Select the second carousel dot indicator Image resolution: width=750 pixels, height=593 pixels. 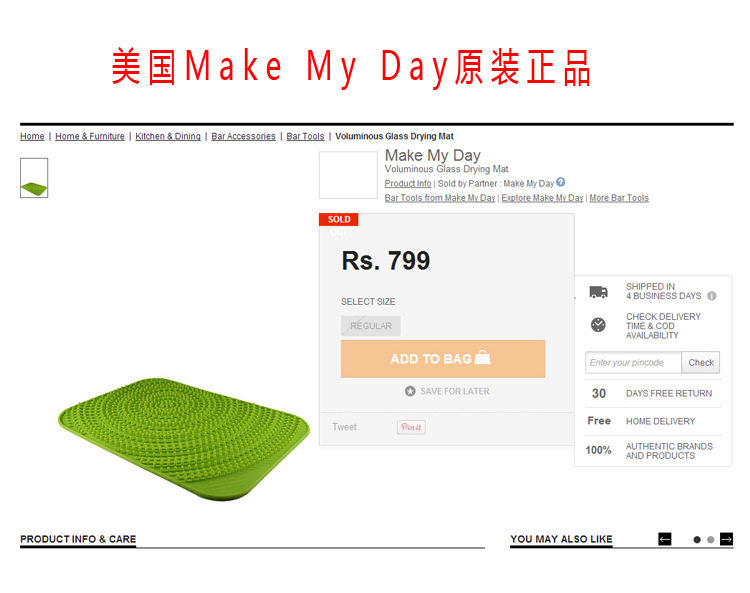[711, 539]
